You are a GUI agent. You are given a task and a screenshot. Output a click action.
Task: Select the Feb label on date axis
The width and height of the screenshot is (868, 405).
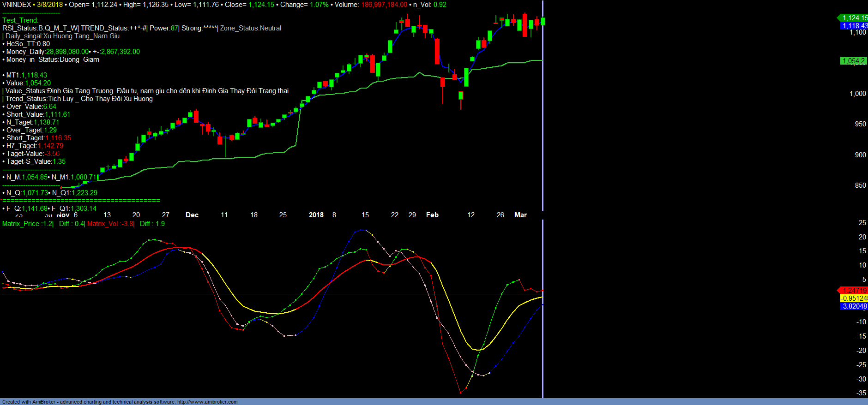pos(432,215)
